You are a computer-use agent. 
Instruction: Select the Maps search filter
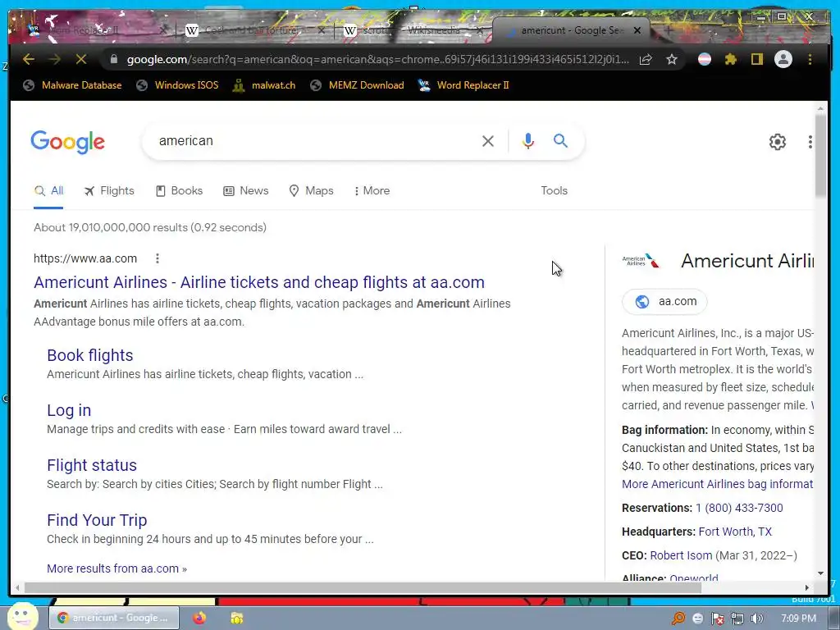pyautogui.click(x=311, y=190)
